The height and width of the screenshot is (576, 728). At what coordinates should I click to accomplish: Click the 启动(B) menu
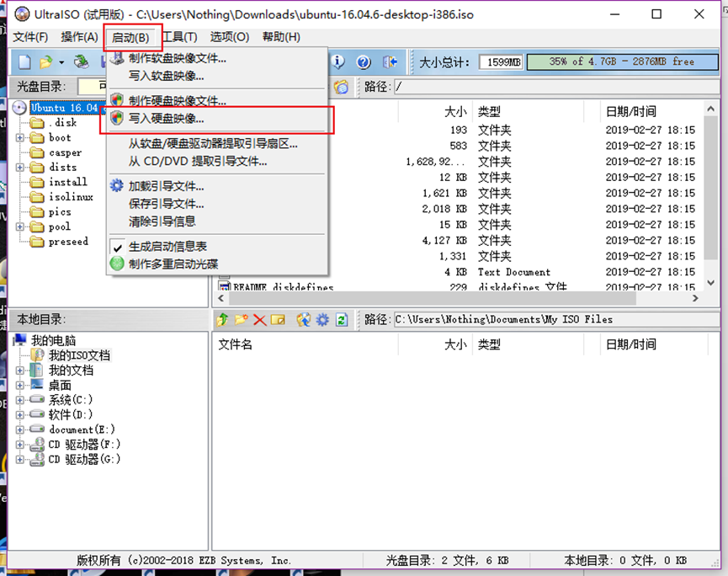pos(130,38)
